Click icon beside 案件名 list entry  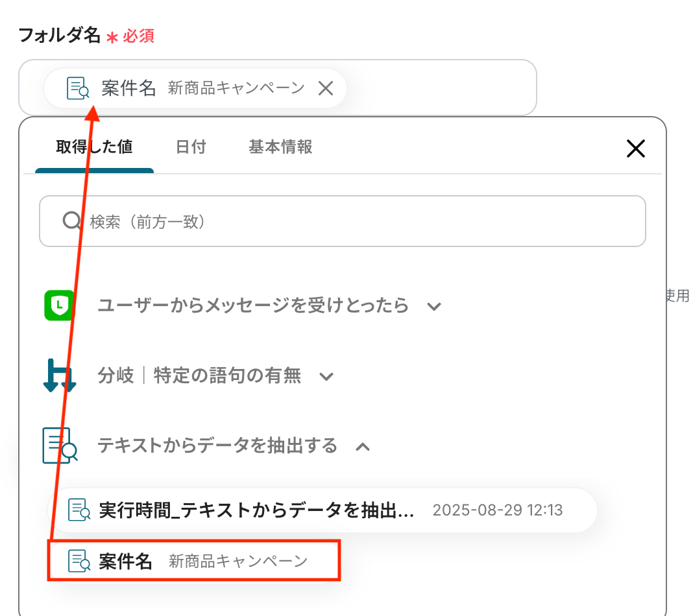point(79,562)
